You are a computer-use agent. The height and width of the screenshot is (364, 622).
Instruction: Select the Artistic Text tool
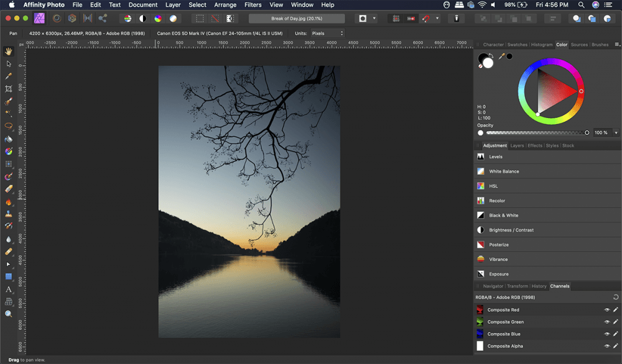pos(9,289)
